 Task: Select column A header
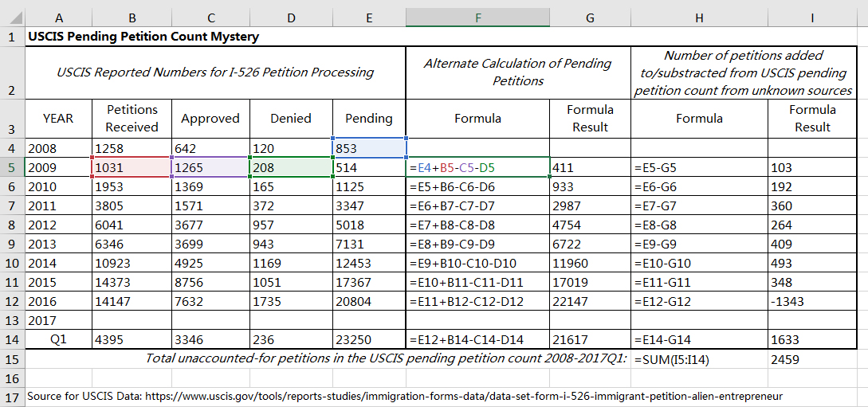[x=57, y=18]
